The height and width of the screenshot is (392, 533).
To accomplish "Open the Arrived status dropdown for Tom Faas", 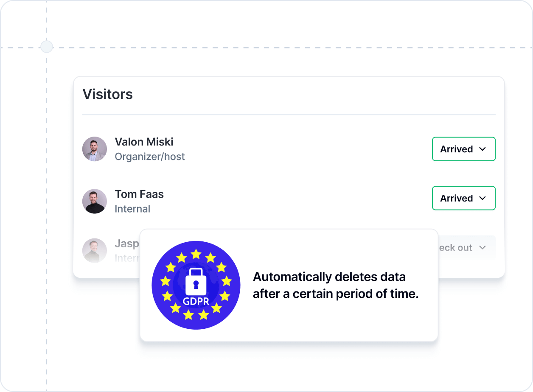I will [463, 198].
